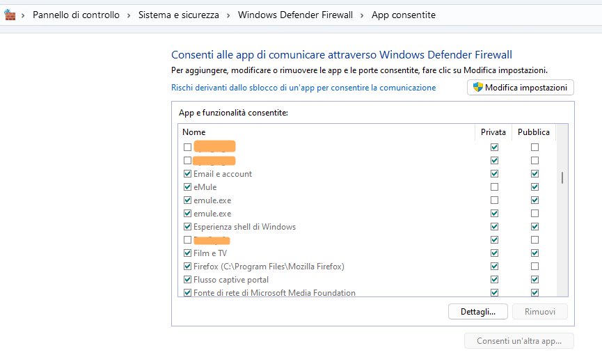Expand the chevron after Windows Defender Firewall
This screenshot has height=364, width=602.
coord(362,15)
